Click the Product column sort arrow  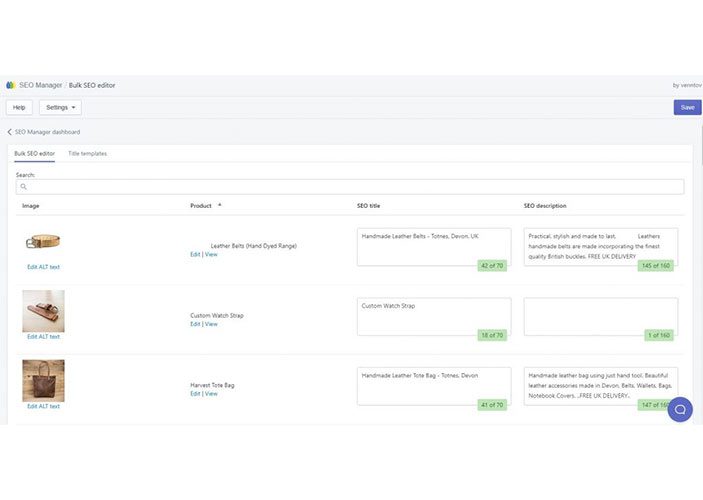tap(219, 205)
